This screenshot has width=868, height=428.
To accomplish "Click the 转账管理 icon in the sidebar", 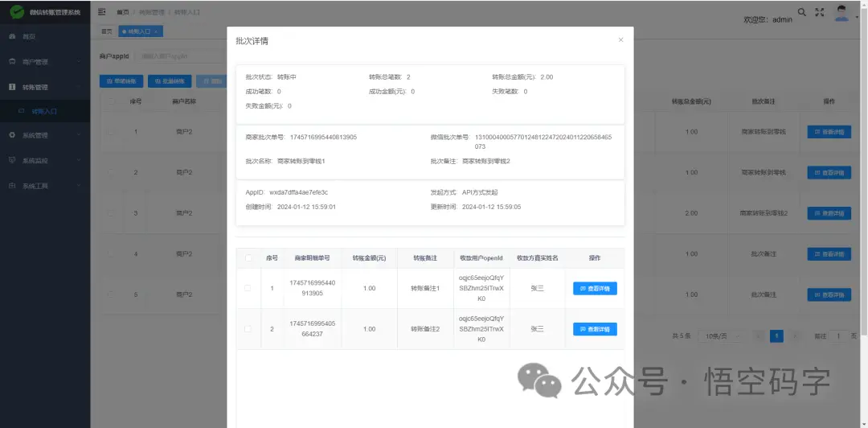I will point(12,87).
